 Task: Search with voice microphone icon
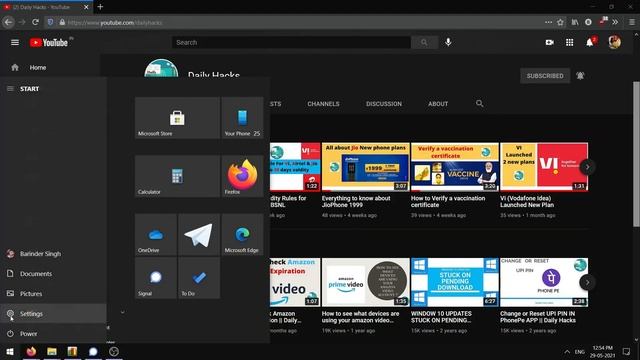(x=448, y=42)
